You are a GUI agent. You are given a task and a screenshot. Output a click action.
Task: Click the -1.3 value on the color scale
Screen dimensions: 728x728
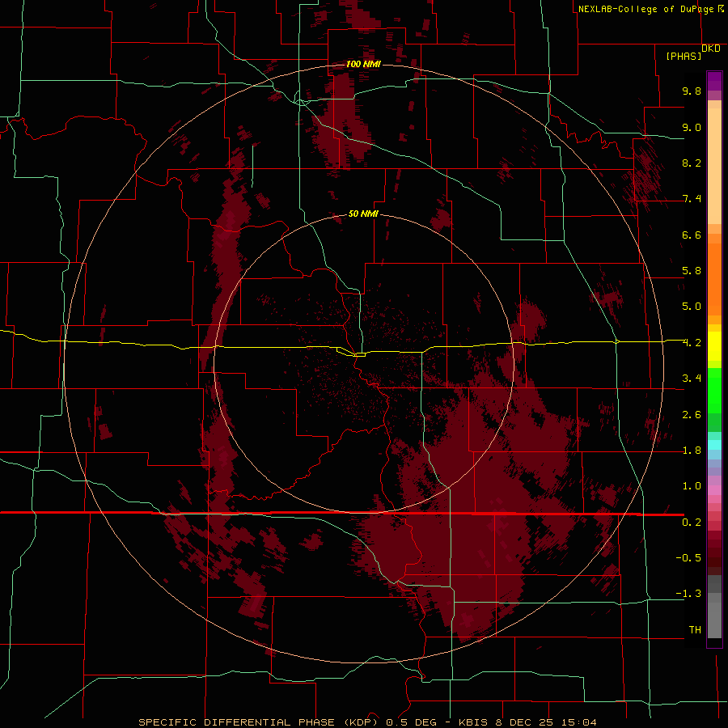point(688,594)
